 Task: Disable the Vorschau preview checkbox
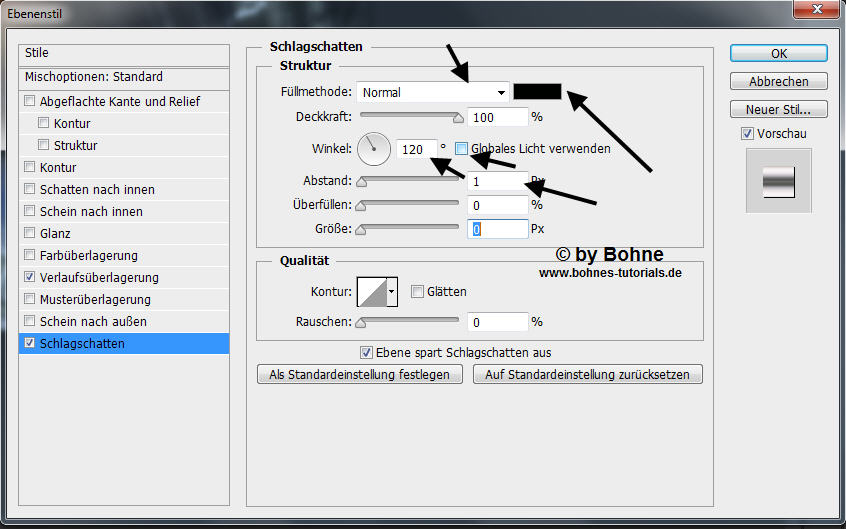(x=747, y=134)
